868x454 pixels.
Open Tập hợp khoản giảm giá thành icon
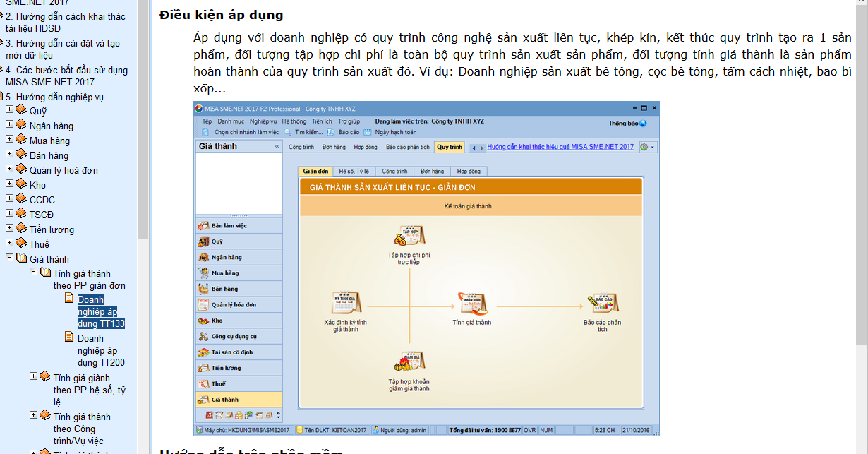point(409,363)
